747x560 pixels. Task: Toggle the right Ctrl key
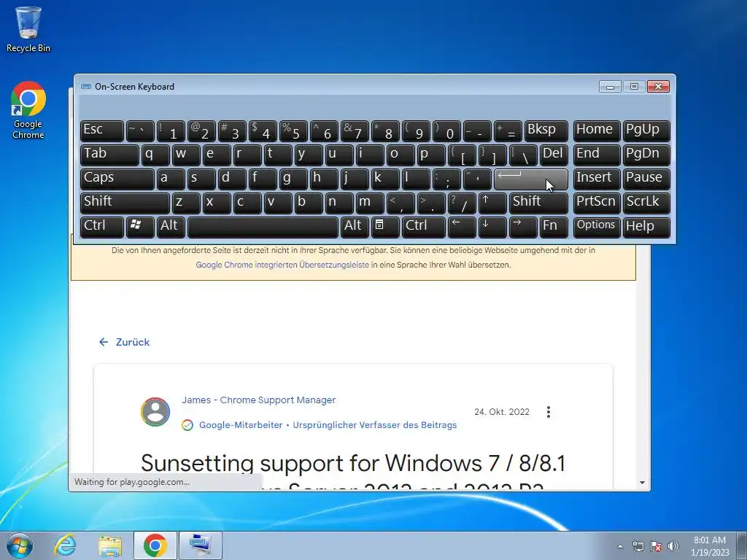[424, 227]
